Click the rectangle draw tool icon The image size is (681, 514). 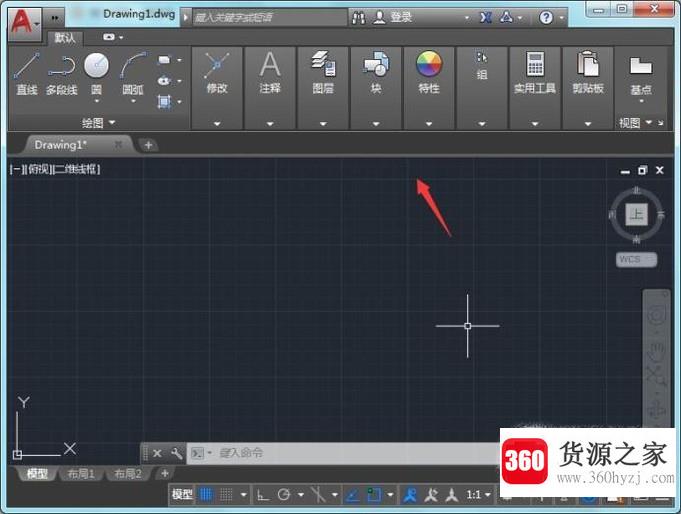(x=164, y=60)
